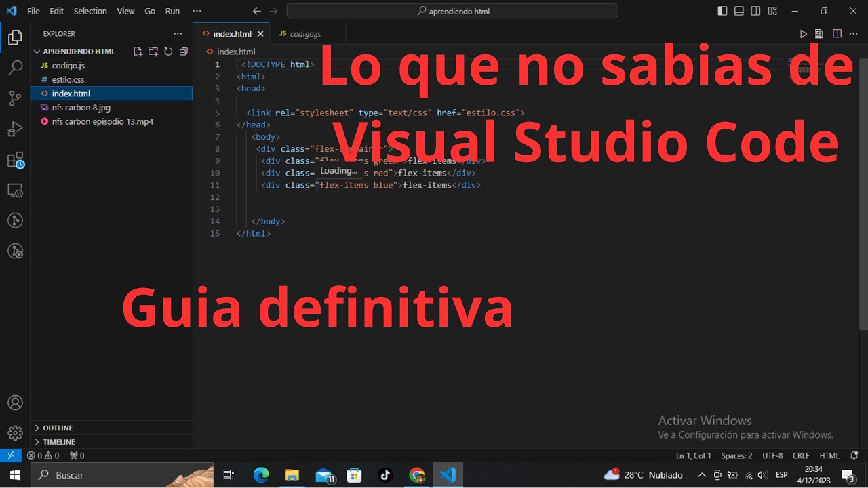Click the index.html breadcrumb
This screenshot has width=868, height=488.
(236, 52)
